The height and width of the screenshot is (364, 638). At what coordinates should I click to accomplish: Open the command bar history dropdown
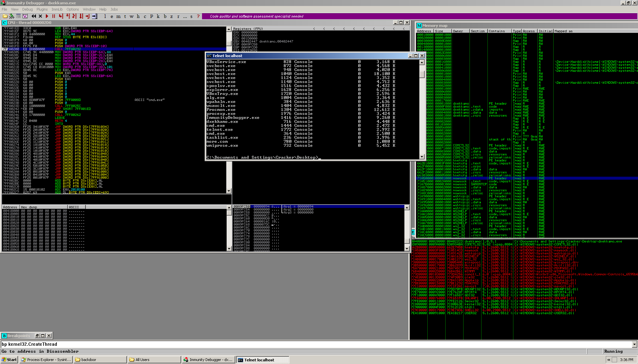pyautogui.click(x=634, y=344)
